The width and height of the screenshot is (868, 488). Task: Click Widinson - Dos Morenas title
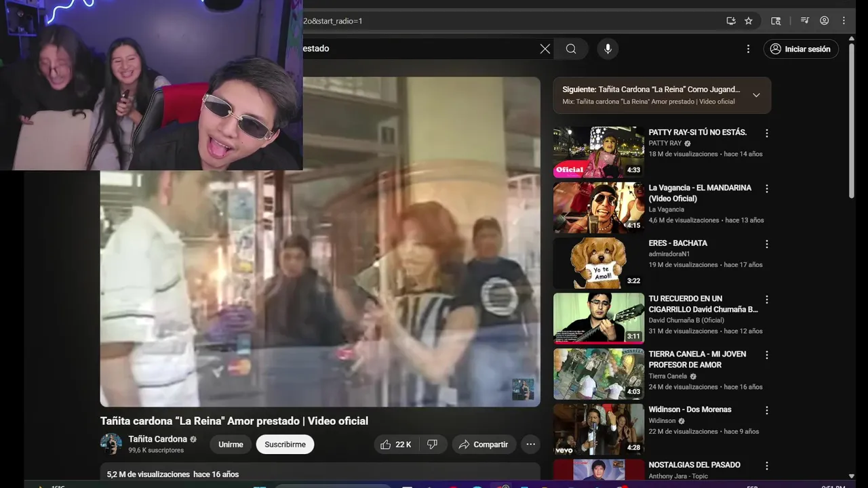(x=690, y=409)
